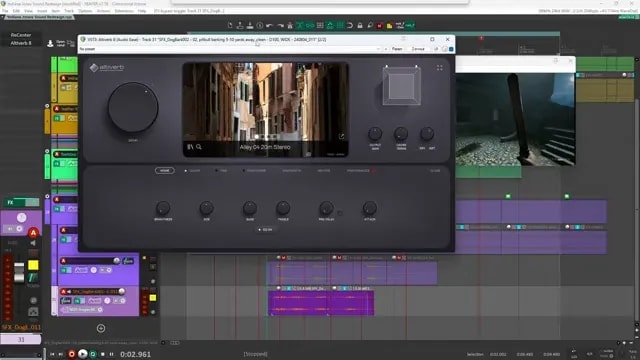Open the File menu
640x360 pixels.
tap(5, 11)
